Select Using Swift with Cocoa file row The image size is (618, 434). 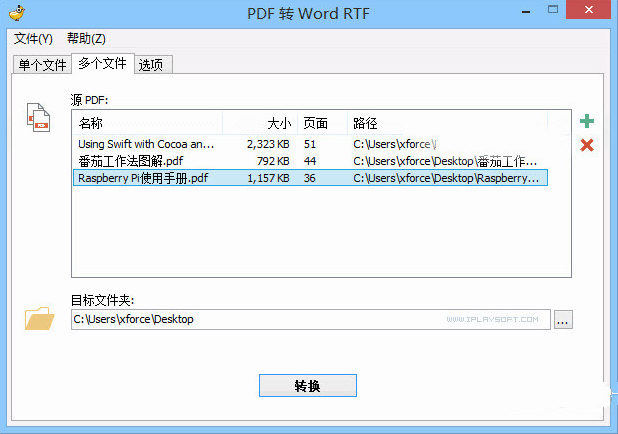(146, 144)
